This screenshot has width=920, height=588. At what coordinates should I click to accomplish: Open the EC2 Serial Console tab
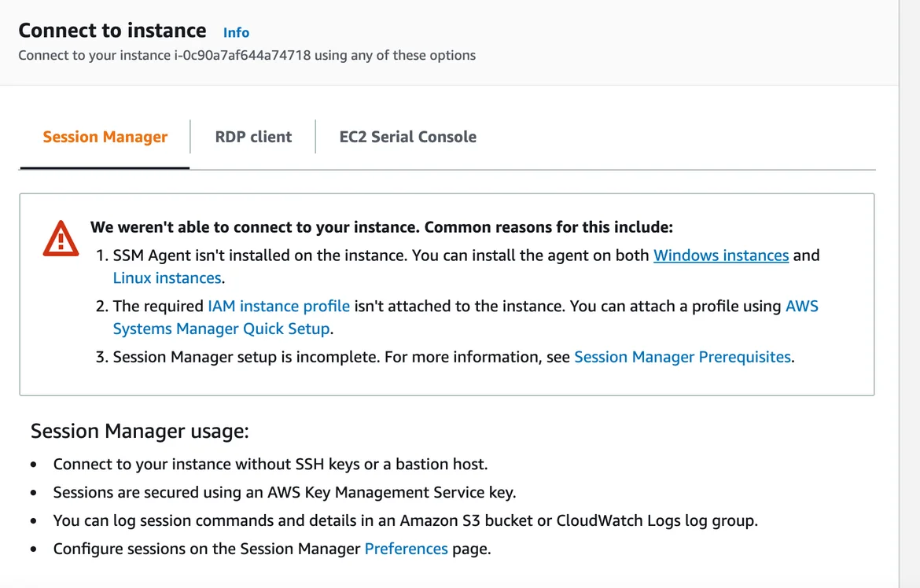tap(407, 137)
